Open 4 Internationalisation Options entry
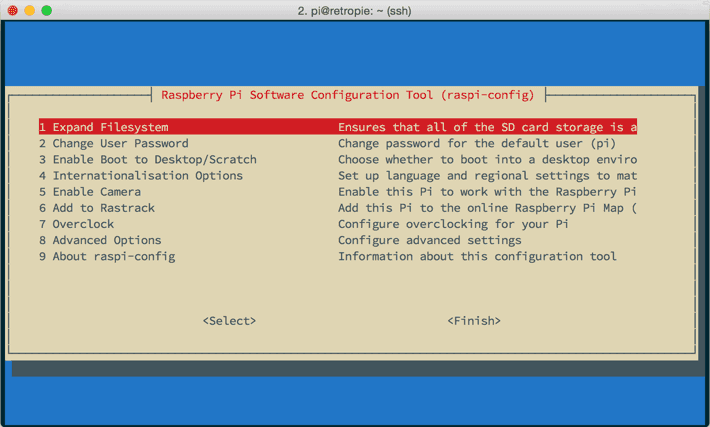This screenshot has height=427, width=710. click(x=141, y=176)
